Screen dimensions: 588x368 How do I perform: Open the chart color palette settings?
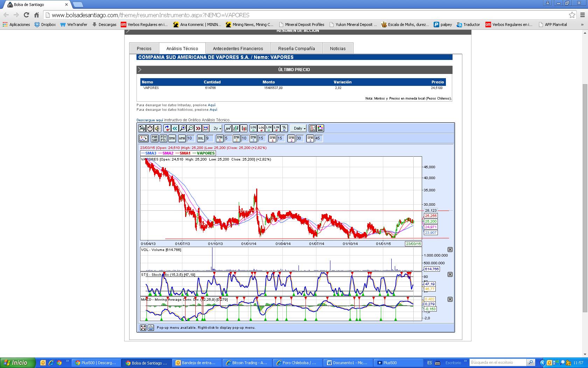coord(320,128)
